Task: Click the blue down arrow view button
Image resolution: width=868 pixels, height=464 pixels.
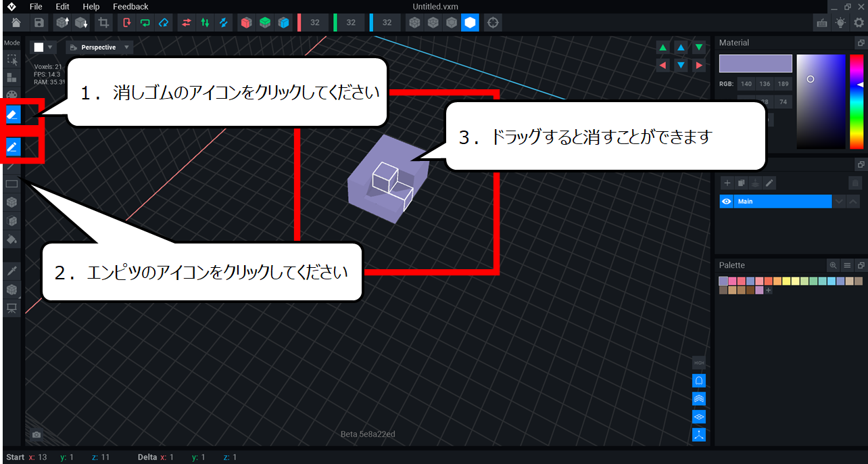Action: coord(681,66)
